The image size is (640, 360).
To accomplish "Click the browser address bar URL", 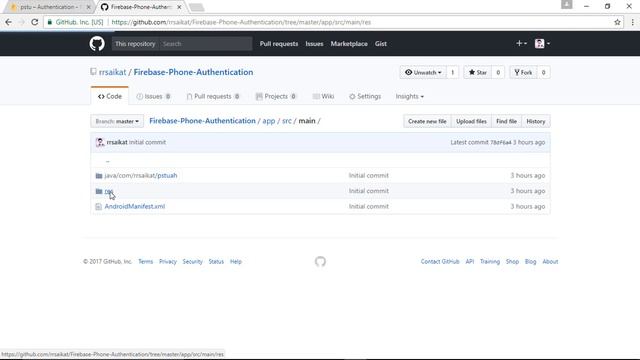I will tap(241, 22).
